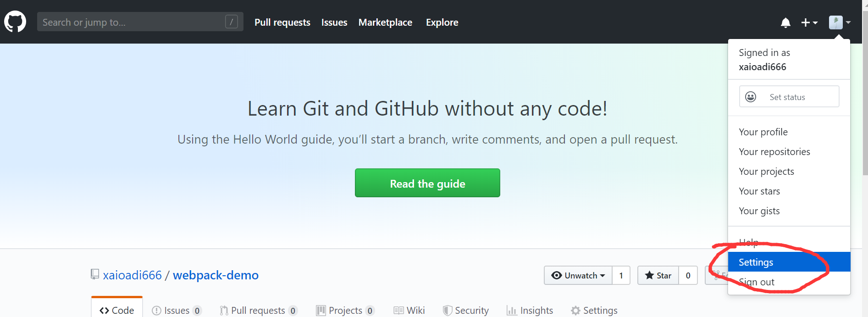This screenshot has width=868, height=317.
Task: Focus the Search or jump to field
Action: 140,22
